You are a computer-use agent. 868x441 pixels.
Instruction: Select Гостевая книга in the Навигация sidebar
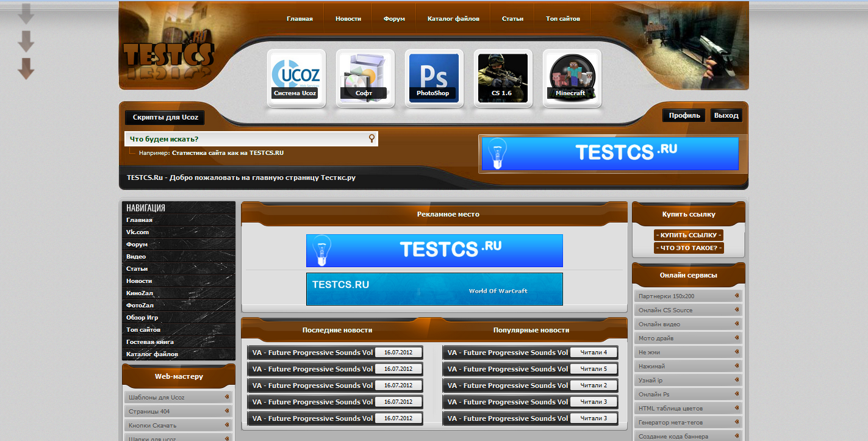coord(178,342)
